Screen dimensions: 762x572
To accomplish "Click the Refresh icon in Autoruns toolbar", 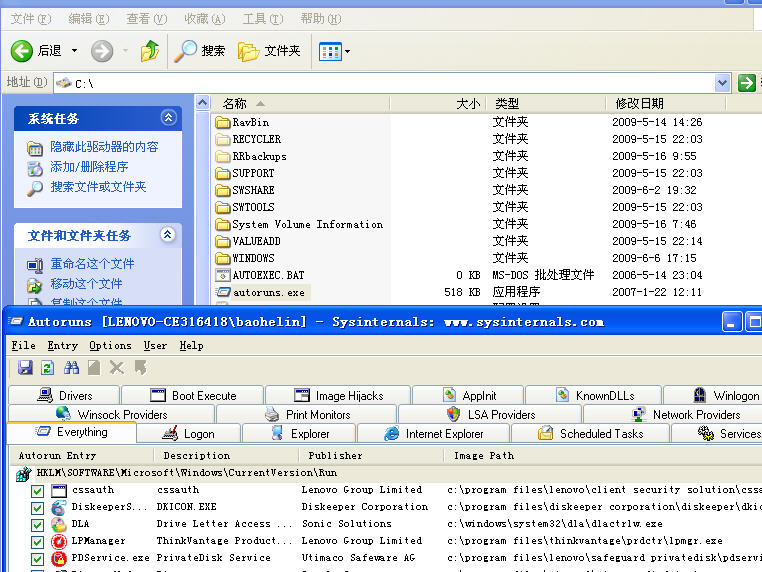I will pyautogui.click(x=47, y=368).
